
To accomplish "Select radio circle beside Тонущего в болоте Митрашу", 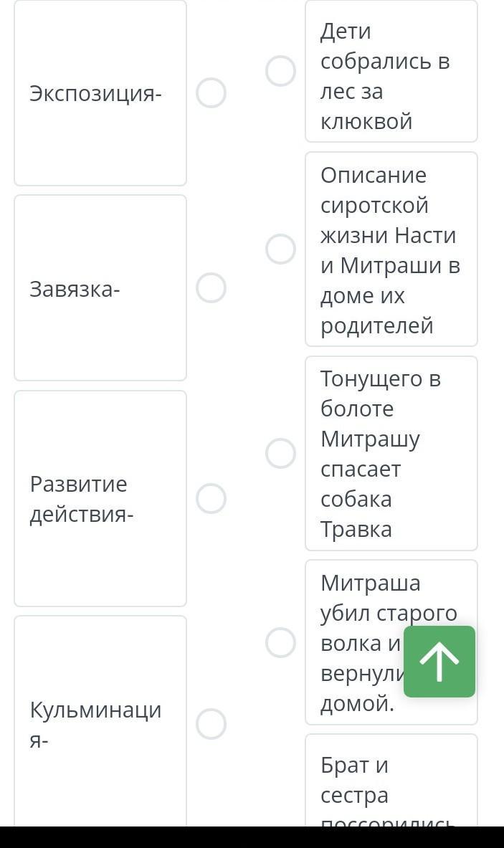I will tap(280, 453).
